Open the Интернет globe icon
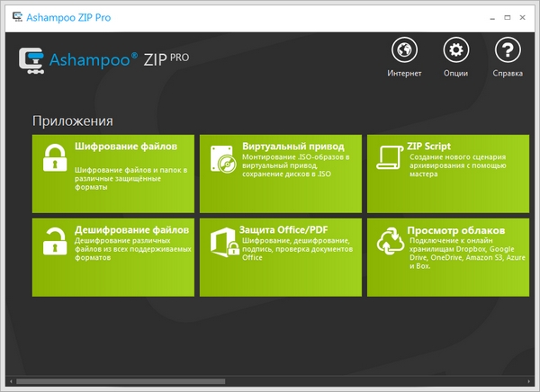 click(404, 51)
